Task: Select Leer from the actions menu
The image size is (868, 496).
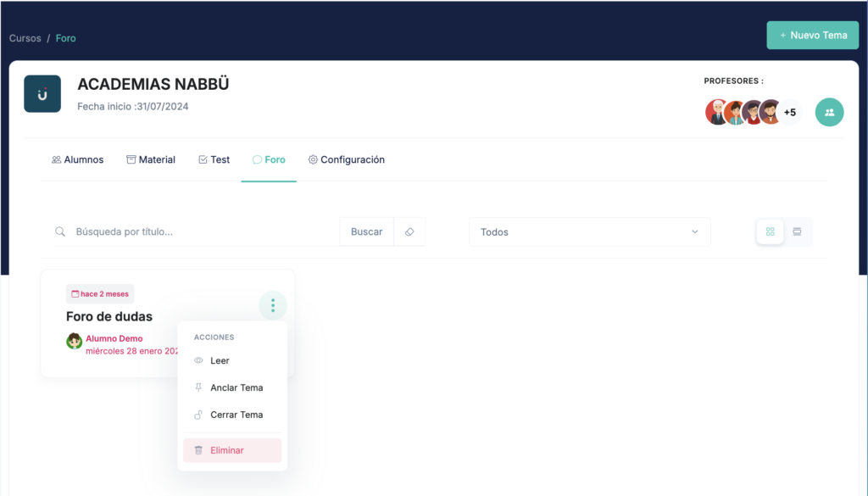Action: tap(220, 360)
